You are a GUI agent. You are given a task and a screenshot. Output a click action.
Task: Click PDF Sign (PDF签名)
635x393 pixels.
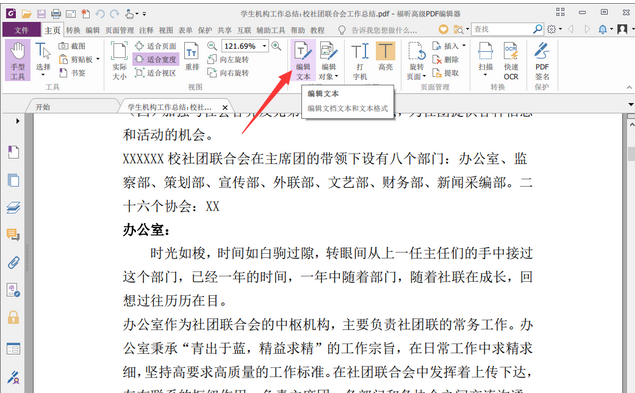pos(542,61)
